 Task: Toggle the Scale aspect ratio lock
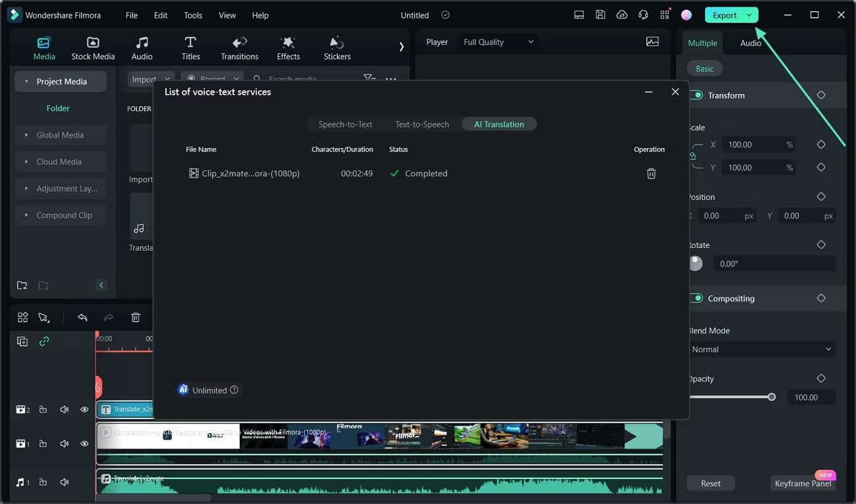tap(692, 156)
